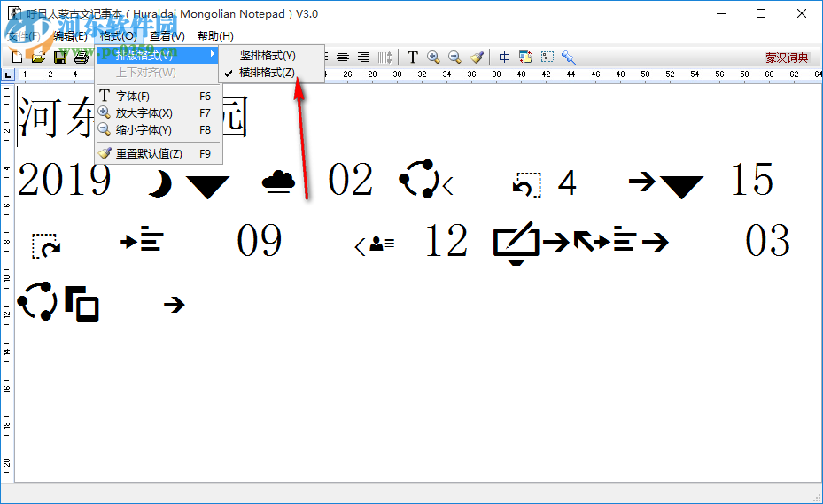The width and height of the screenshot is (823, 504).
Task: Choose 竖排格式(Y) vertical layout option
Action: point(267,56)
